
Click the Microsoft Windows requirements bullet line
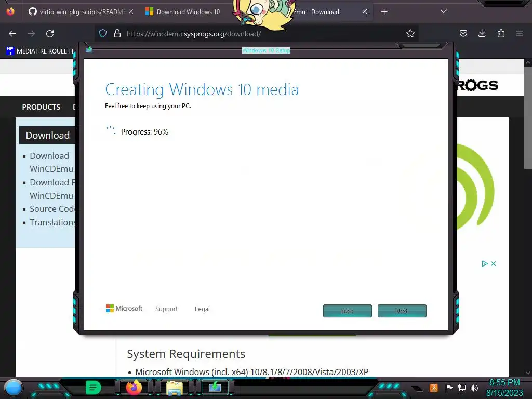[x=251, y=372]
